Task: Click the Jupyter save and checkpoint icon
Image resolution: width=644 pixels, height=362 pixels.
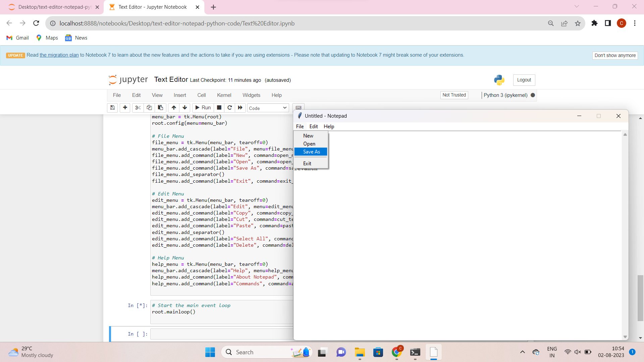Action: (x=112, y=108)
